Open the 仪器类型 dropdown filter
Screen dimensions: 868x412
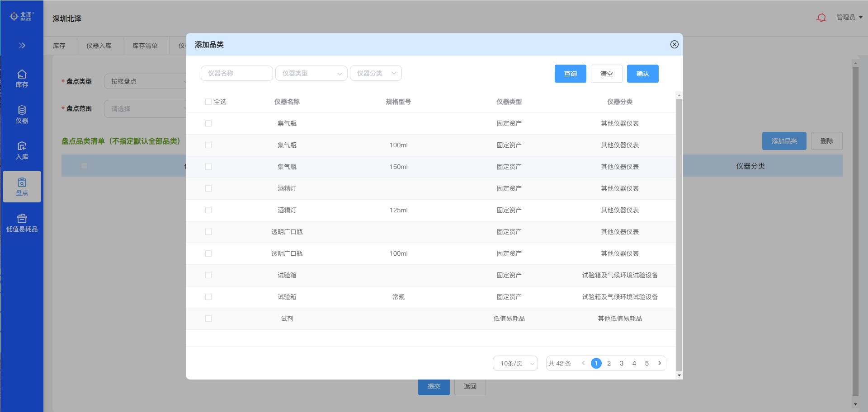click(311, 73)
